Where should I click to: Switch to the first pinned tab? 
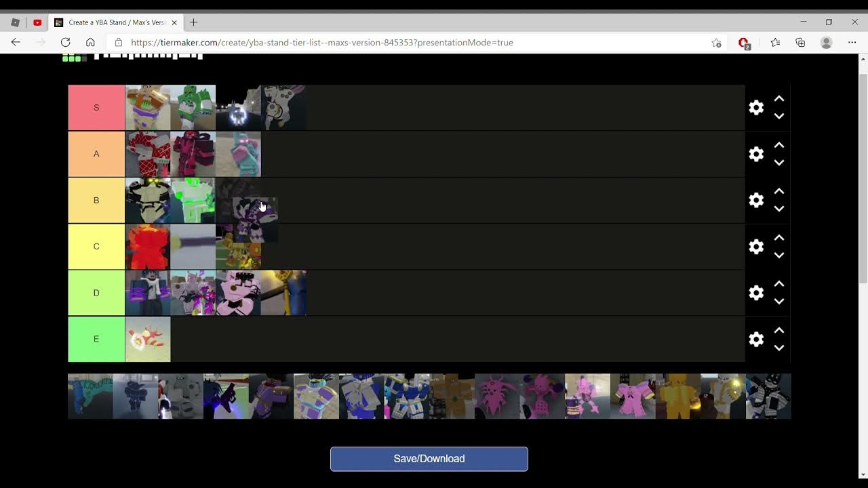(x=15, y=22)
